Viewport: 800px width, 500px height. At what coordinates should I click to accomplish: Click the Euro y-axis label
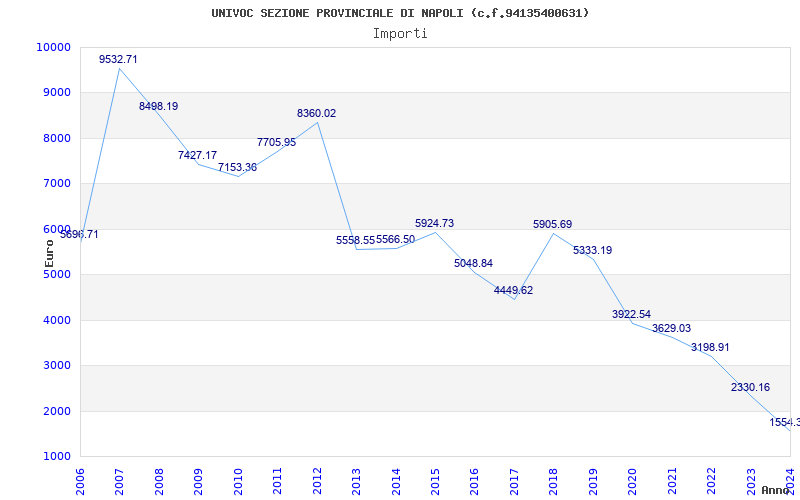pos(49,253)
